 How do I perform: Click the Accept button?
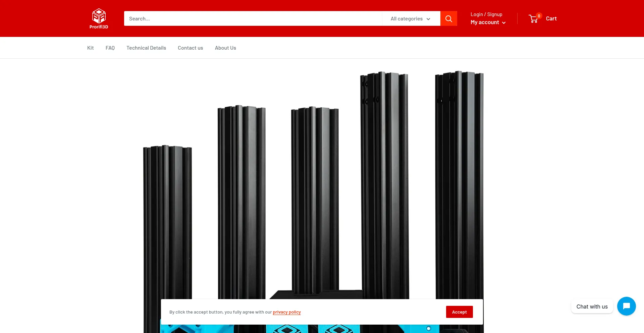click(459, 312)
